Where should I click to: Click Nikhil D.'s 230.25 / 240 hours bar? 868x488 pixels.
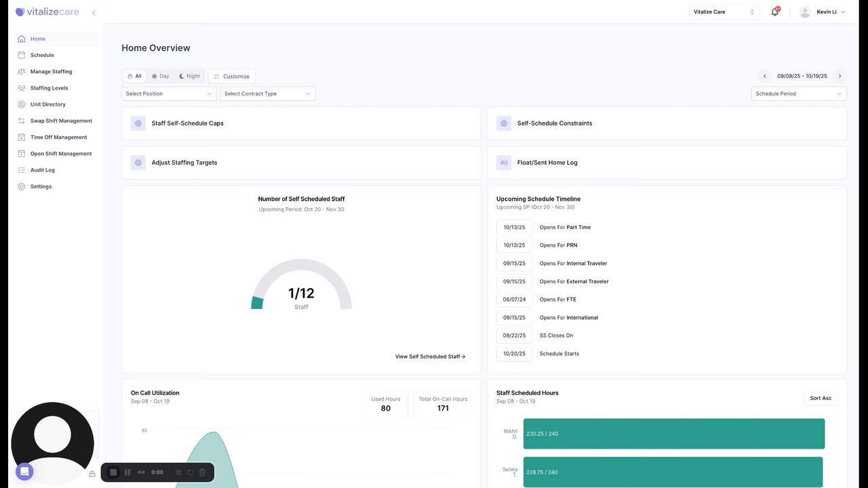point(674,434)
